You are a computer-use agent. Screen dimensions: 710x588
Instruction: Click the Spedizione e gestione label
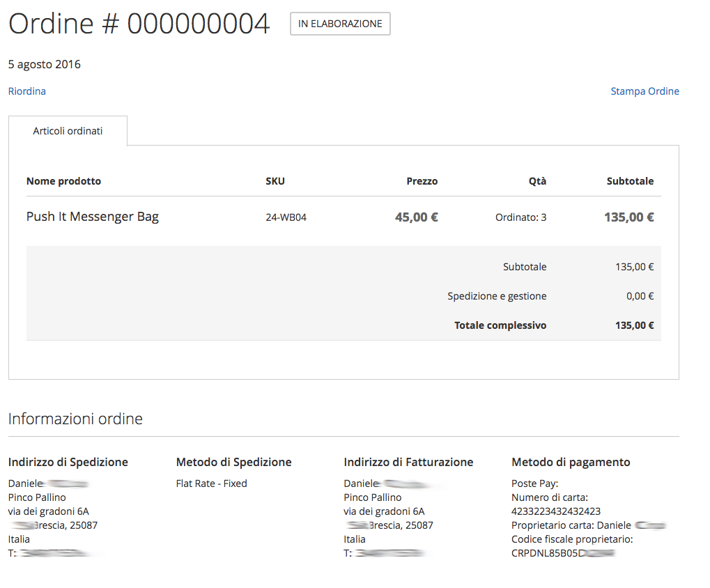(497, 296)
